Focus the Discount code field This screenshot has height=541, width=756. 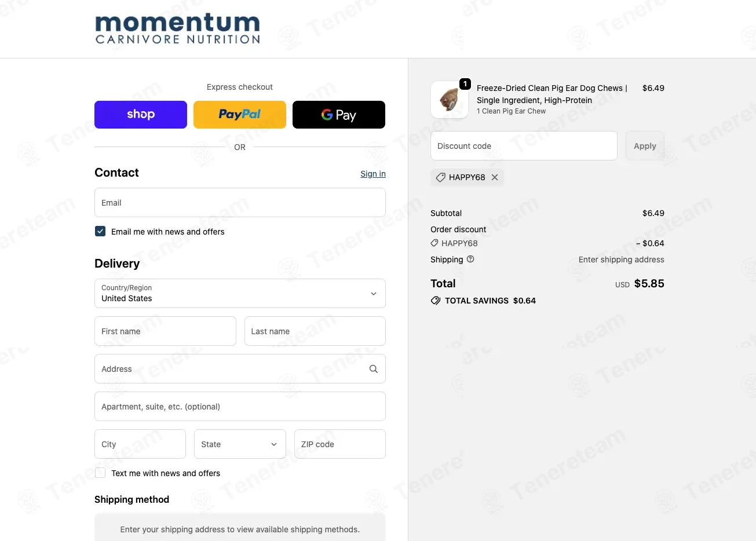[x=524, y=146]
